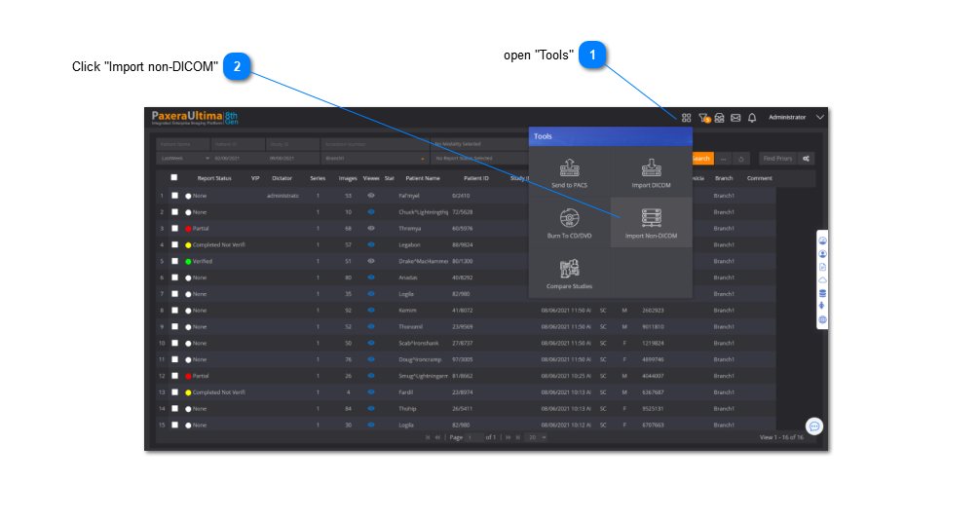This screenshot has height=518, width=980.
Task: Click the orange Search button
Action: click(x=701, y=158)
